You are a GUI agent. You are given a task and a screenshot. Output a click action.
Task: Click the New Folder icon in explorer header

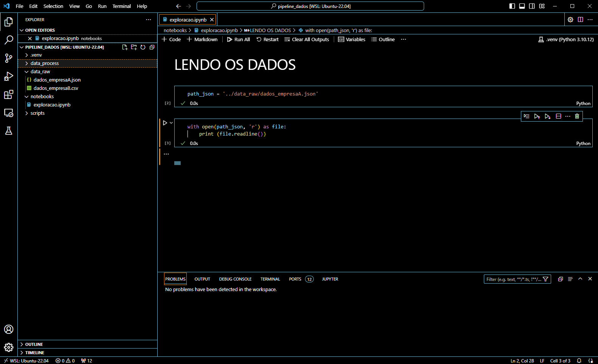coord(134,47)
